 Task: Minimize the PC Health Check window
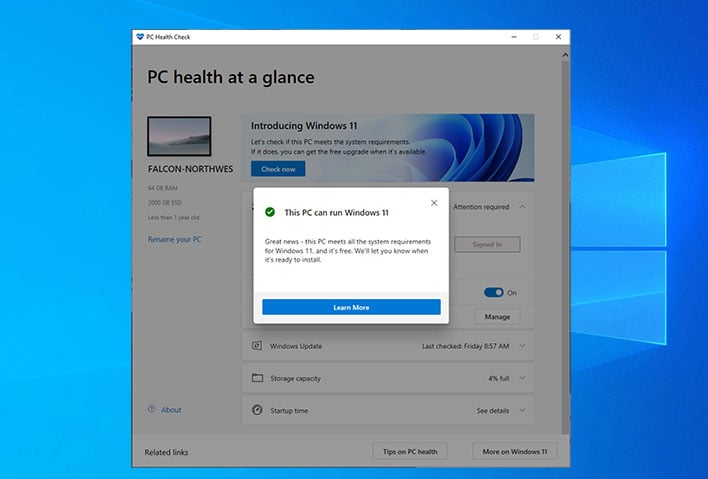click(x=514, y=37)
